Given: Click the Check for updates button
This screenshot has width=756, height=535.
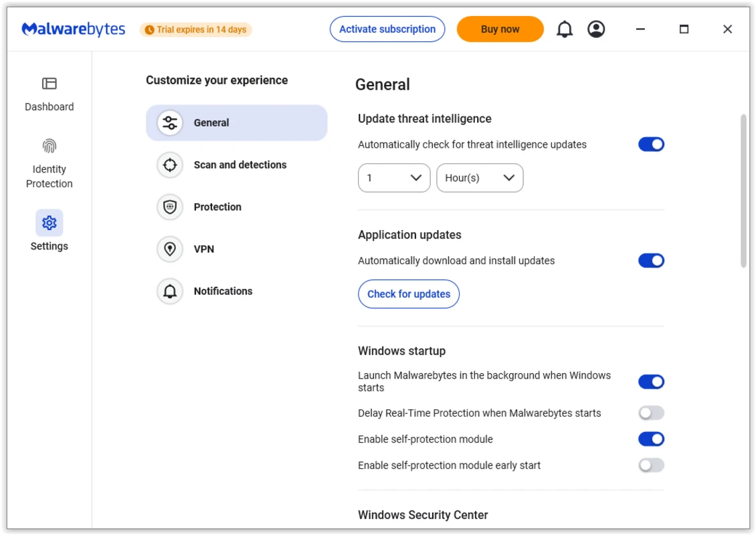Looking at the screenshot, I should point(408,294).
